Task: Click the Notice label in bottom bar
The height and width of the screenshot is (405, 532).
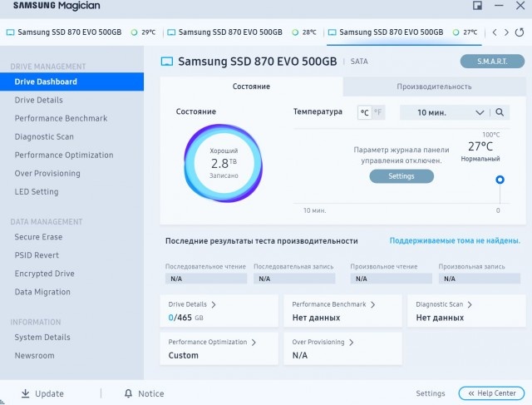Action: coord(151,393)
